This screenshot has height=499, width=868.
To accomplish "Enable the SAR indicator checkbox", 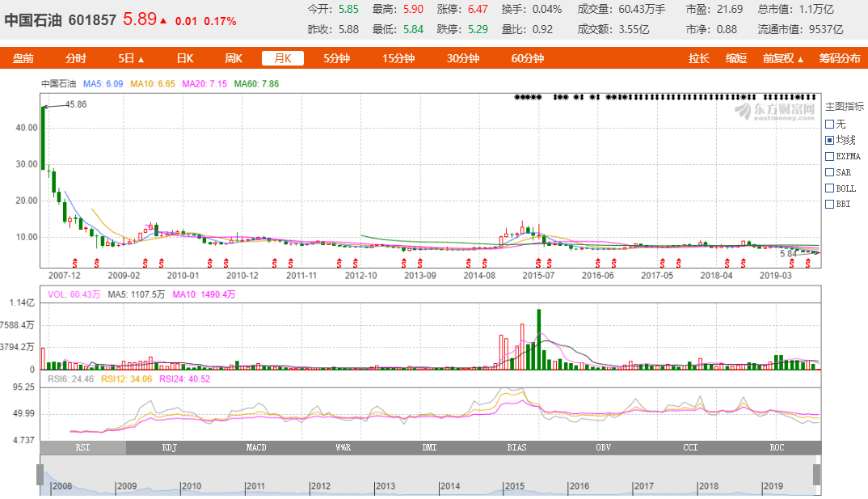I will tap(829, 172).
